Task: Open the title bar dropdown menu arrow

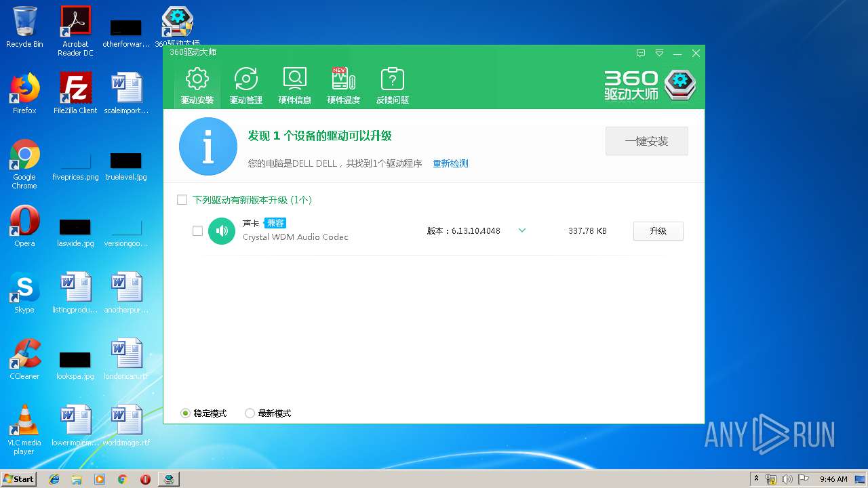Action: [x=659, y=53]
